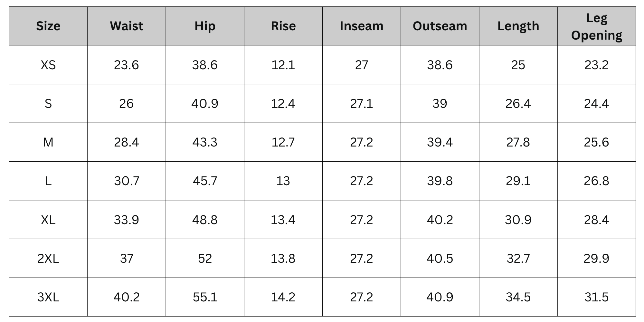Select the 3XL size row label

tap(48, 297)
